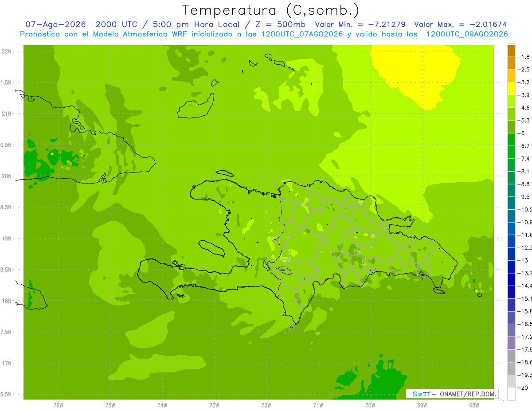
Task: Pick the dark blue swatch between -13.7 and -14.4
Action: [x=511, y=279]
